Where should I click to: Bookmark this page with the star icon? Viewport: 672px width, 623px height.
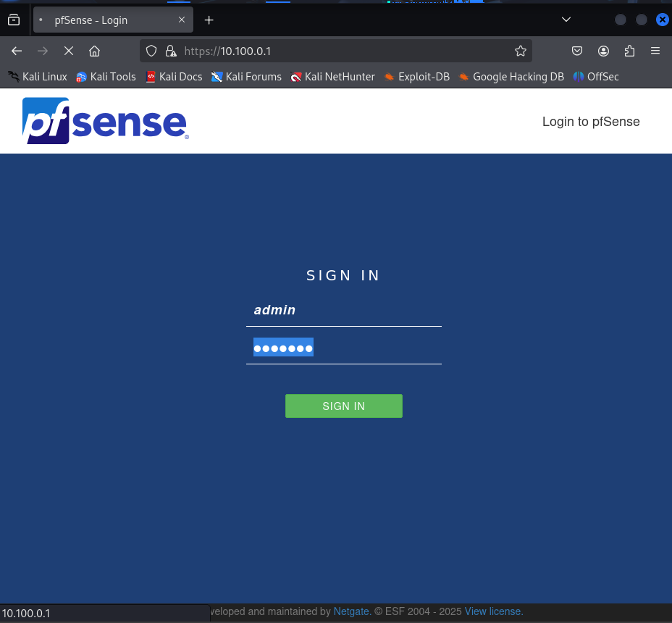click(x=520, y=51)
